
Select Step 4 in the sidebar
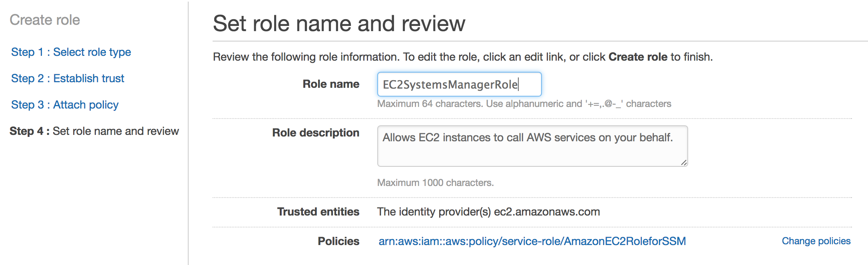point(94,131)
